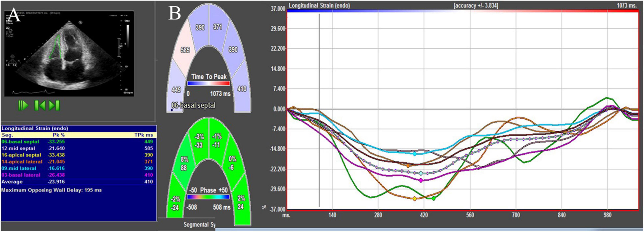Select the 06-basal septal row
Image resolution: width=644 pixels, height=232 pixels.
point(78,141)
